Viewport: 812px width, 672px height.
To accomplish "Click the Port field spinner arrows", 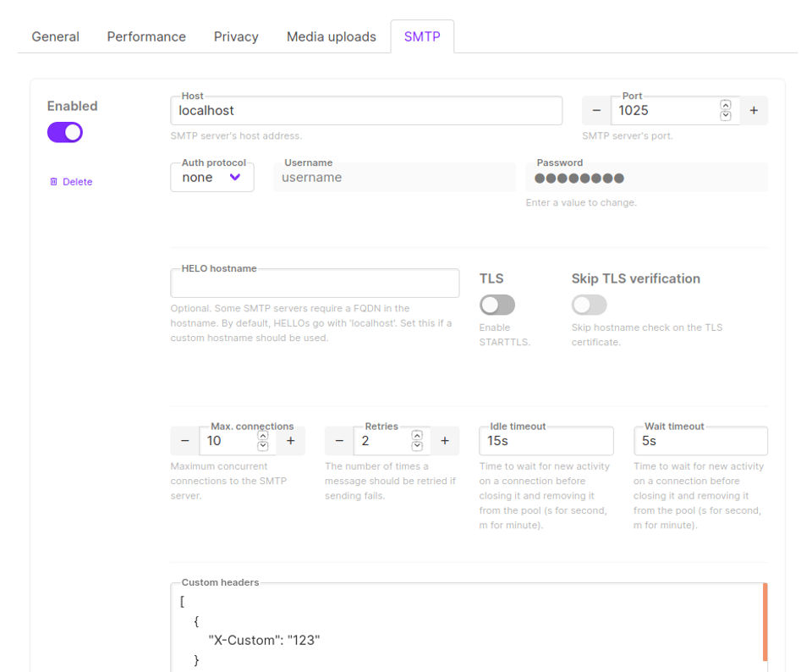I will click(725, 111).
